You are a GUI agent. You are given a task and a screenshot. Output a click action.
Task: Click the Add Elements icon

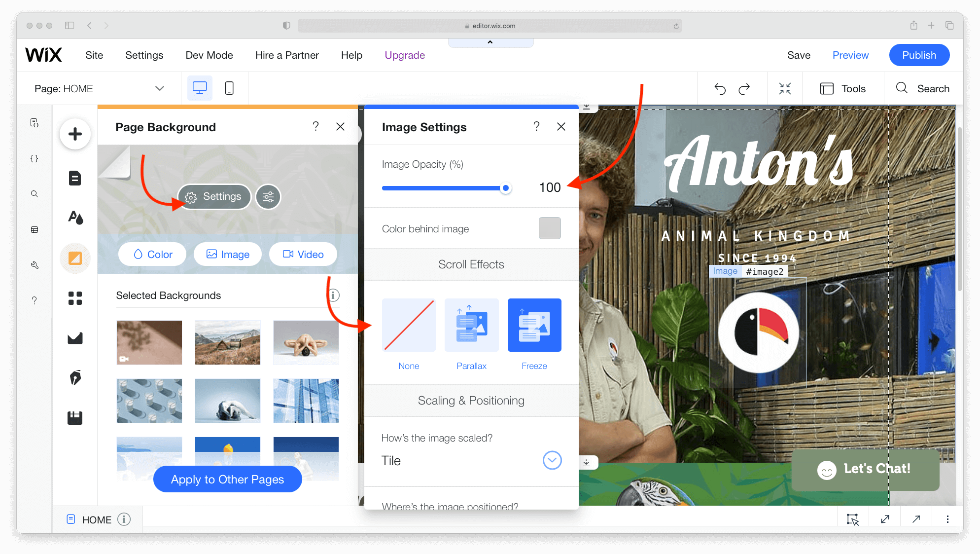coord(75,134)
